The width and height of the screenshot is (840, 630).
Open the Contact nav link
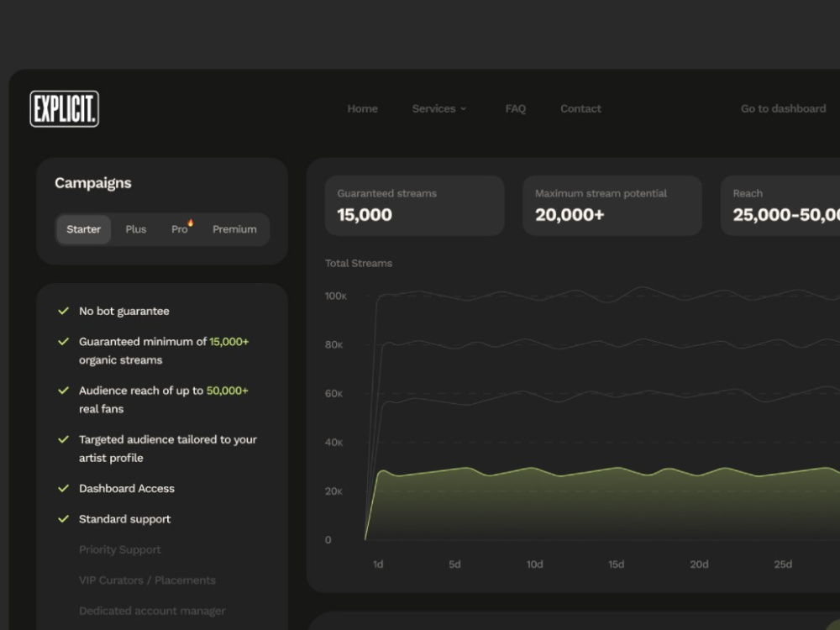[x=580, y=108]
